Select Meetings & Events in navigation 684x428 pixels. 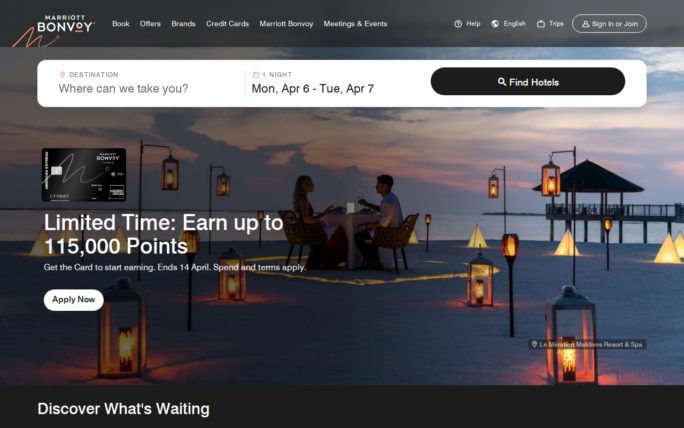355,24
